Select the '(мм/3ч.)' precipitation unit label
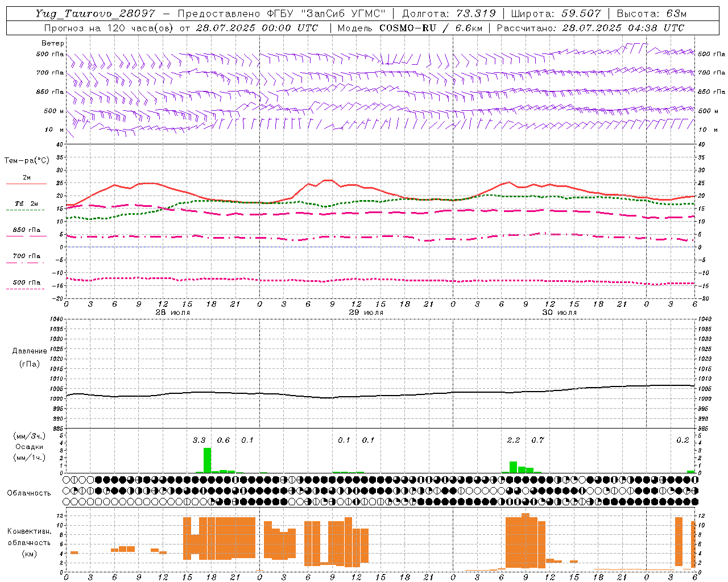This screenshot has width=728, height=582. pos(30,436)
